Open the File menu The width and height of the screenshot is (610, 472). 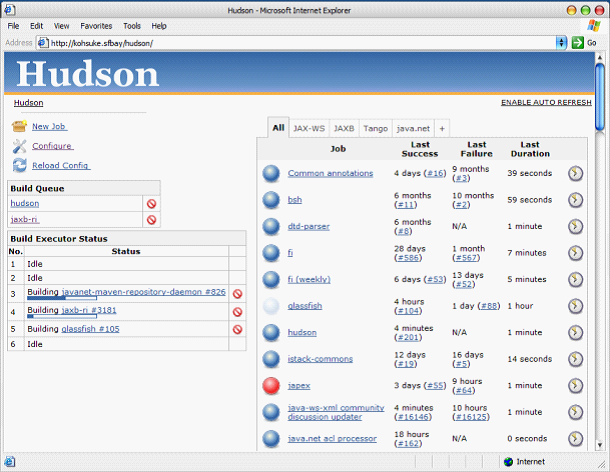[x=13, y=26]
